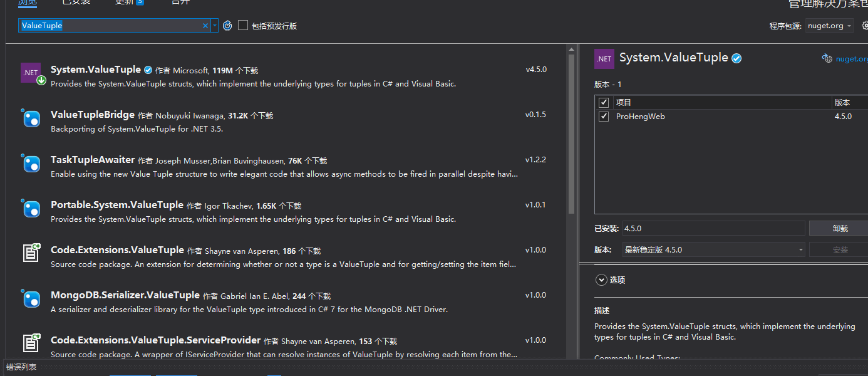868x376 pixels.
Task: Open the 版本 最新稳定版 4.5.0 dropdown
Action: tap(713, 250)
